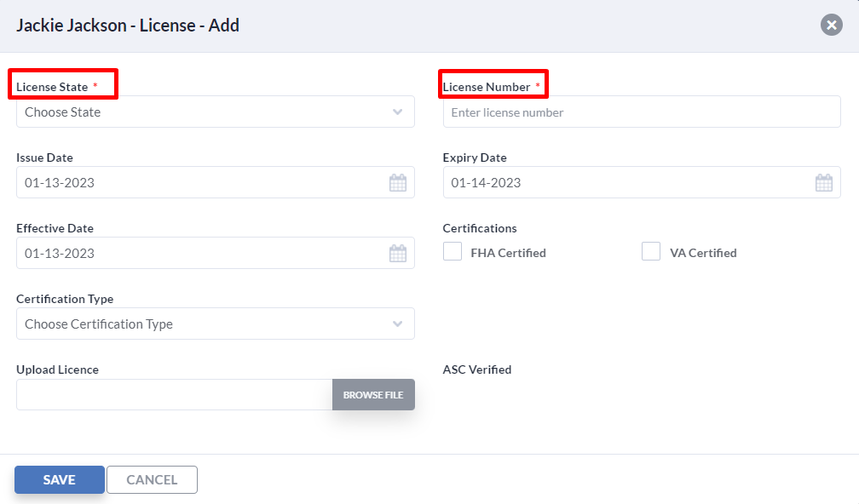Open the Expiry Date calendar icon

823,182
